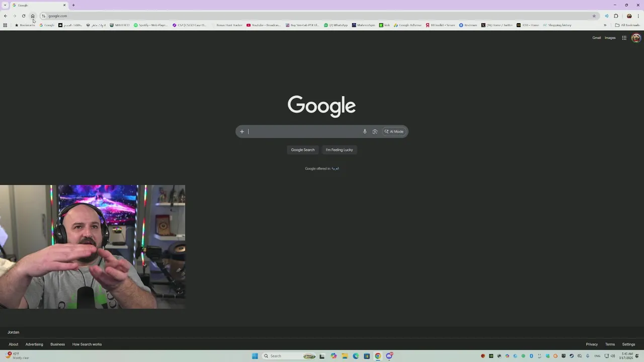Image resolution: width=644 pixels, height=362 pixels.
Task: Open the Bookmarks star folder
Action: 25,25
